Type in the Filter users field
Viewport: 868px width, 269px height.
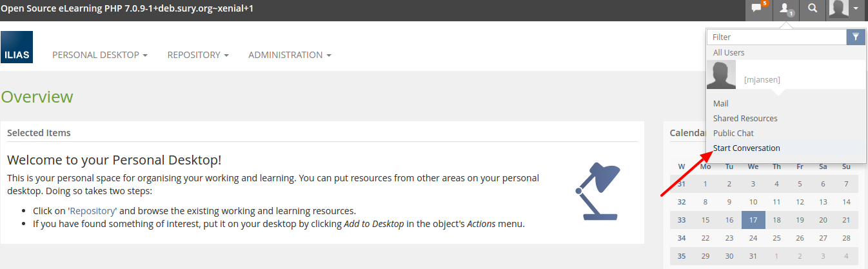click(x=776, y=37)
